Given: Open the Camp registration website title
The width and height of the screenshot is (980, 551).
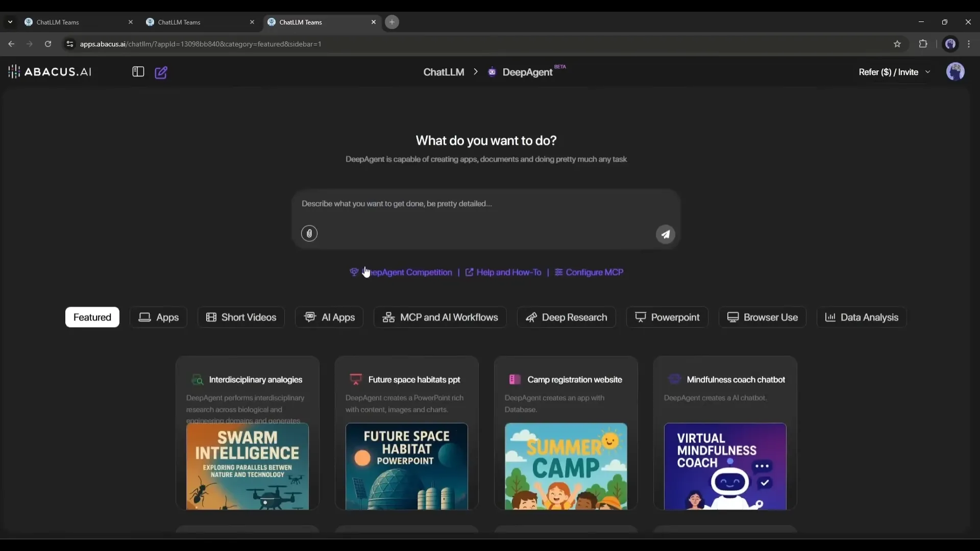Looking at the screenshot, I should coord(575,380).
